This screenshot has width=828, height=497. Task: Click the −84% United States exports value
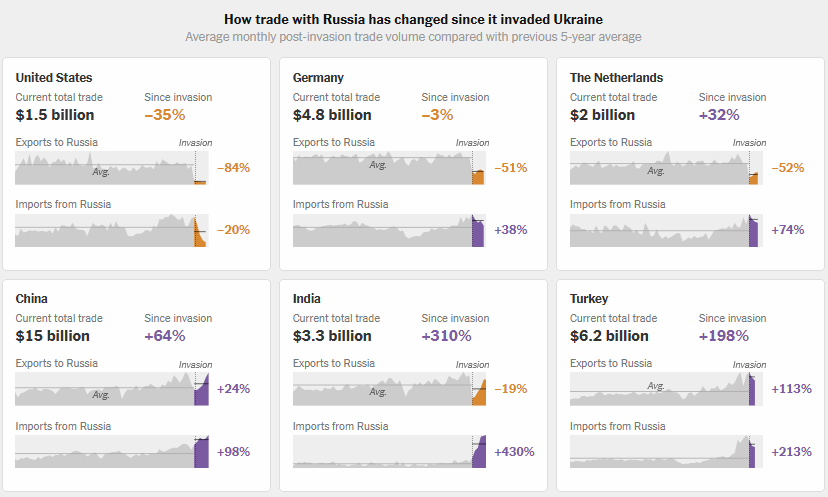click(x=233, y=168)
